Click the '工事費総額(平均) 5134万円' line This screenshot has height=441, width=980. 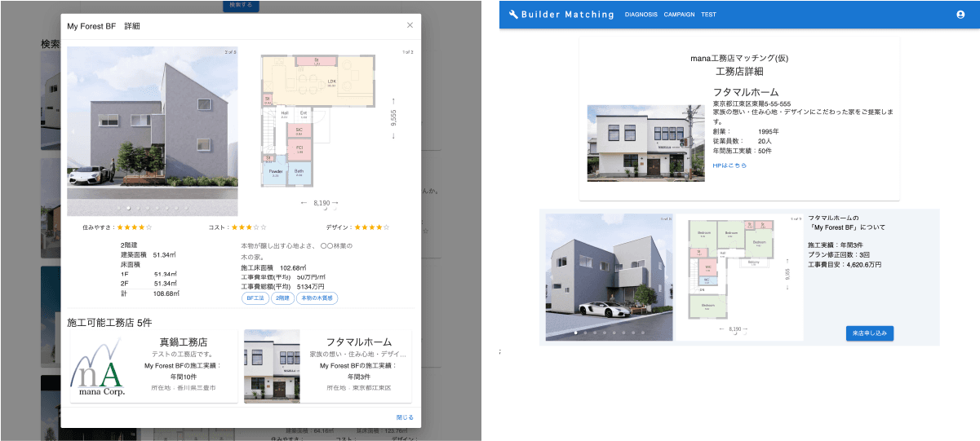click(x=282, y=287)
